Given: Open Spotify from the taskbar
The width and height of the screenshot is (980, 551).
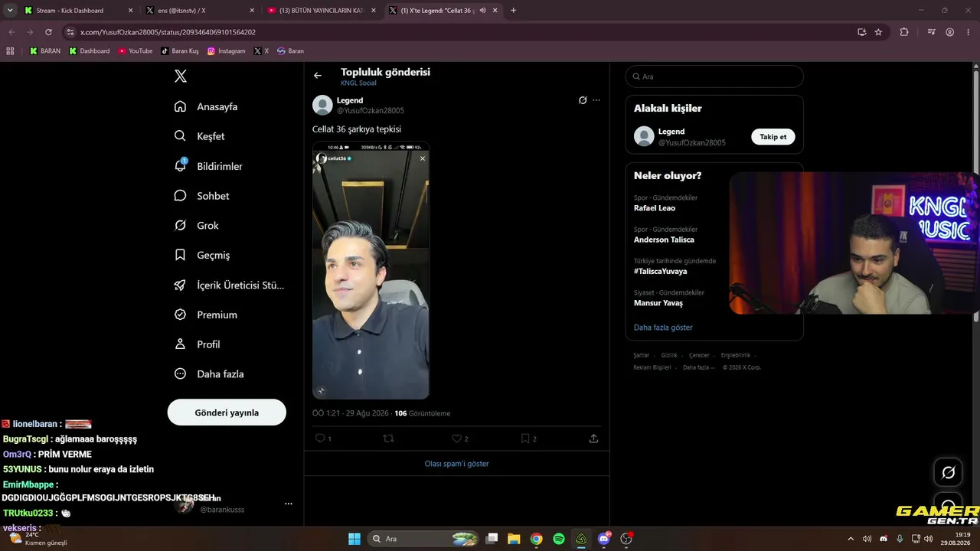Looking at the screenshot, I should [559, 539].
